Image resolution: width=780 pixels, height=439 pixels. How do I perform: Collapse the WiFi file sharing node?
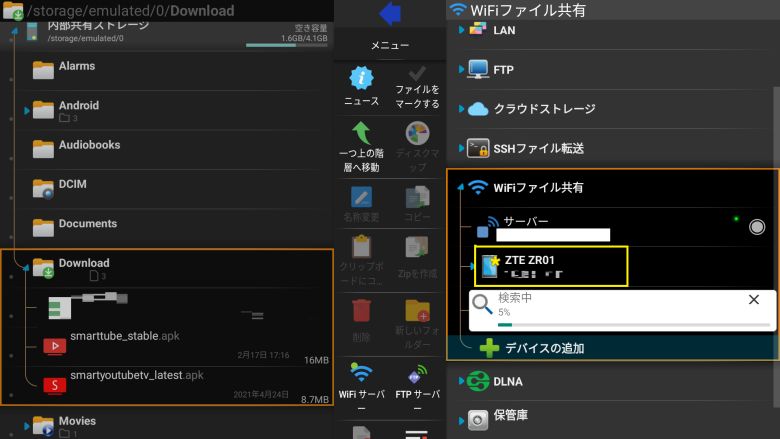pyautogui.click(x=461, y=187)
